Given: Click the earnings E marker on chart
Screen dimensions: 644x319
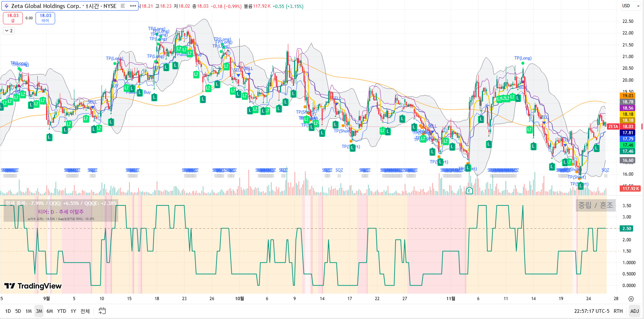Looking at the screenshot, I should pos(469,191).
